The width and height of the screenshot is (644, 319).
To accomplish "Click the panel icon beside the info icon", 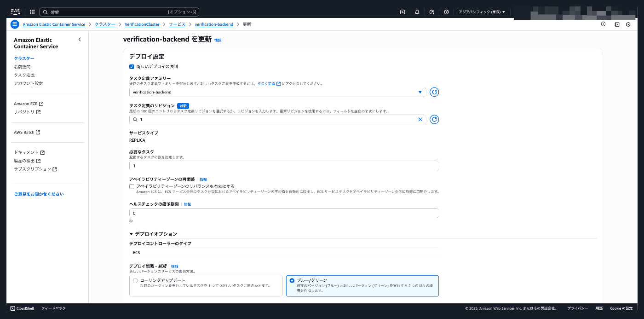I will point(617,24).
